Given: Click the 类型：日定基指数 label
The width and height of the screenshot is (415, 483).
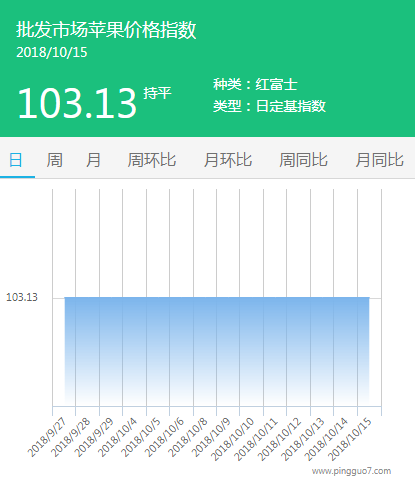Looking at the screenshot, I should pyautogui.click(x=269, y=106).
